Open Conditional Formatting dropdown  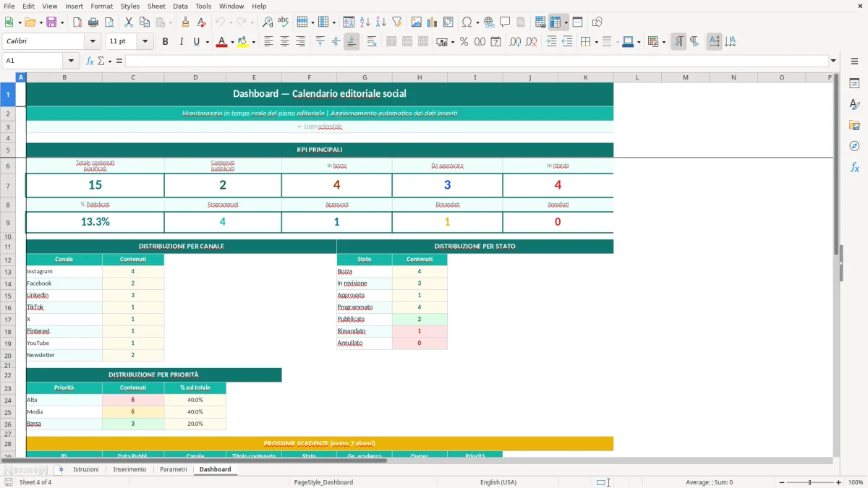(663, 42)
